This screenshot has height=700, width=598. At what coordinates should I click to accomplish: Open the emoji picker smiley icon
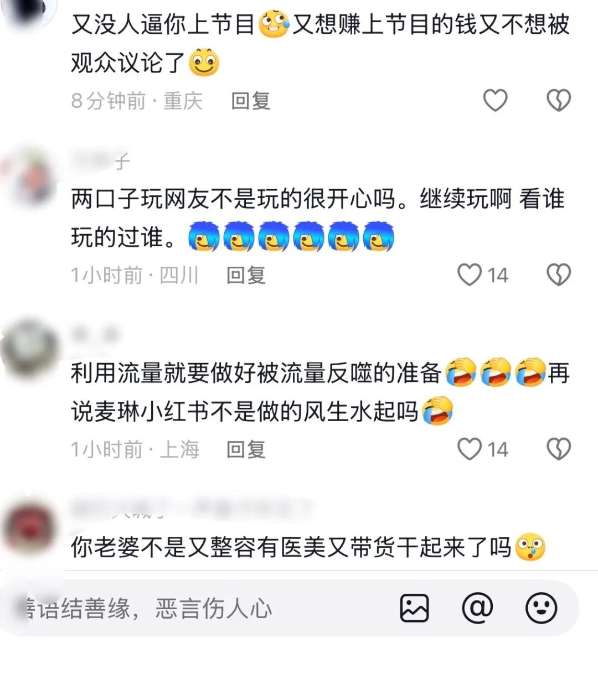pyautogui.click(x=541, y=608)
